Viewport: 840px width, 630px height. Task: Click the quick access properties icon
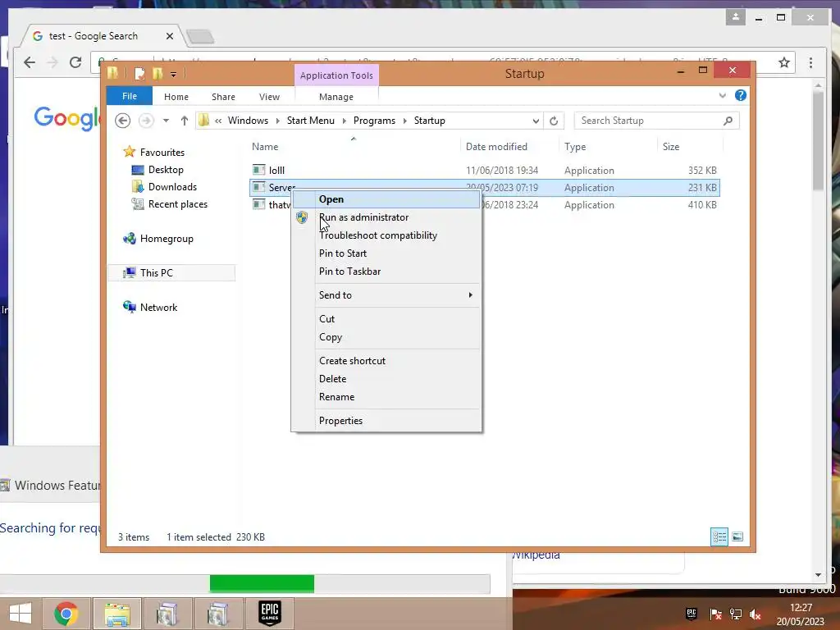(139, 73)
